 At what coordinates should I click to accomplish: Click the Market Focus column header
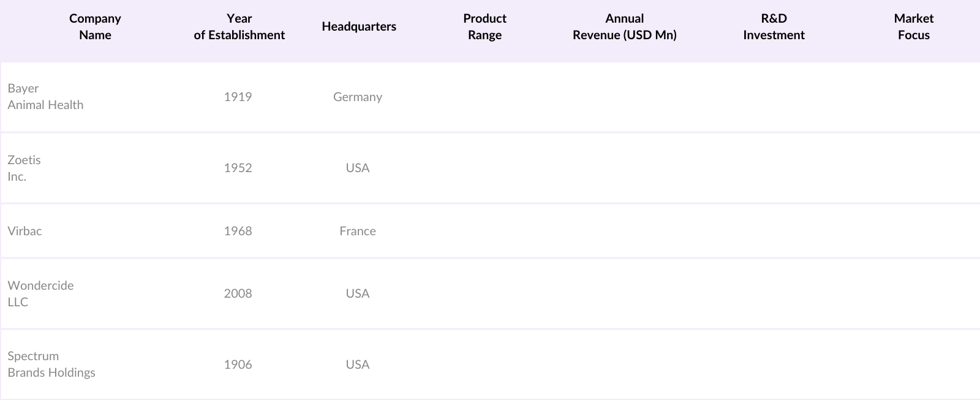tap(913, 27)
